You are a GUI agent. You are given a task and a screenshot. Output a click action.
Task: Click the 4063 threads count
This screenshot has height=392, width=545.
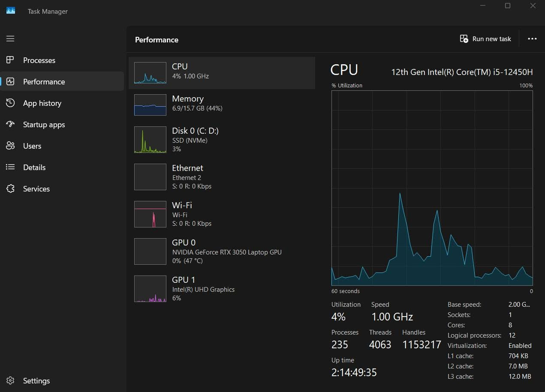click(x=380, y=344)
